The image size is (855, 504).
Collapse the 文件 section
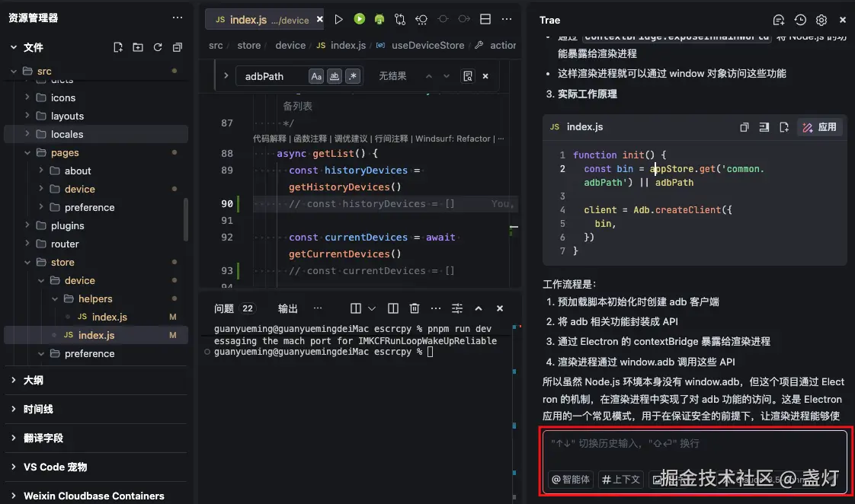point(14,47)
